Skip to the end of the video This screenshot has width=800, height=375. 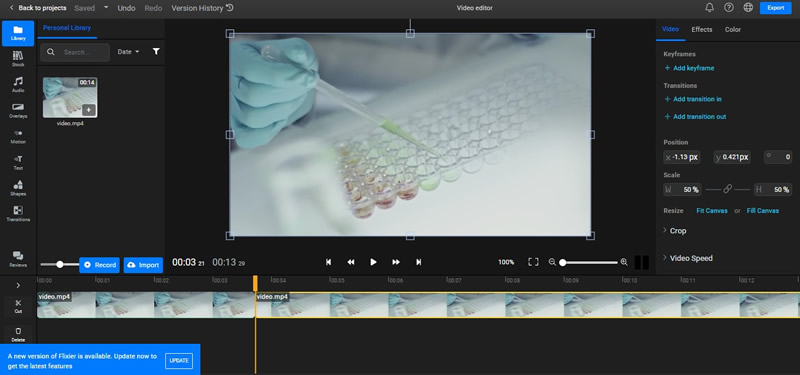(x=419, y=262)
